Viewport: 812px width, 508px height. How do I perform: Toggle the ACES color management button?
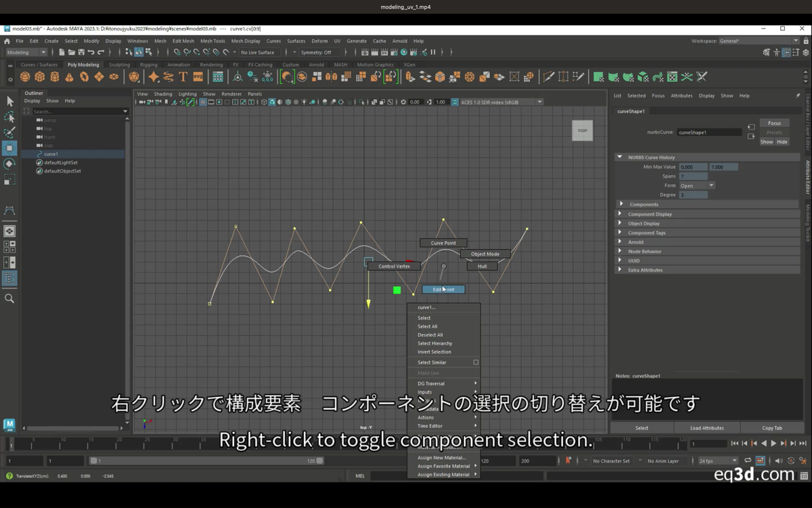pyautogui.click(x=455, y=102)
